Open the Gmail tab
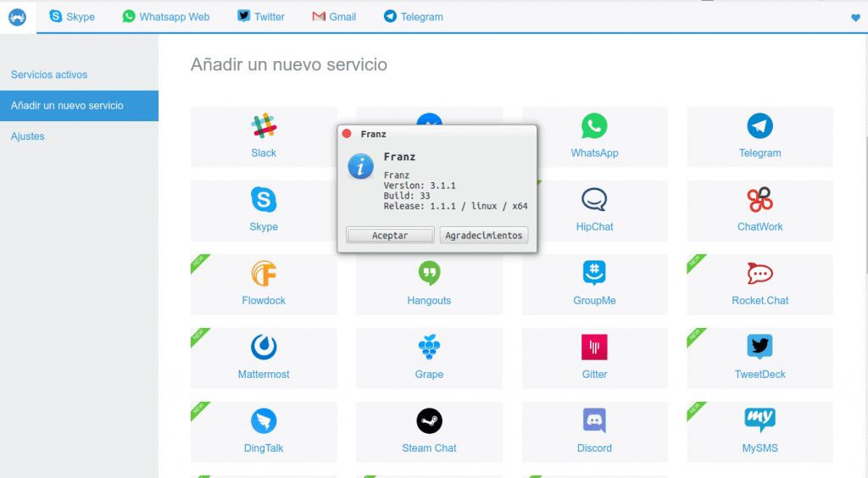 334,16
